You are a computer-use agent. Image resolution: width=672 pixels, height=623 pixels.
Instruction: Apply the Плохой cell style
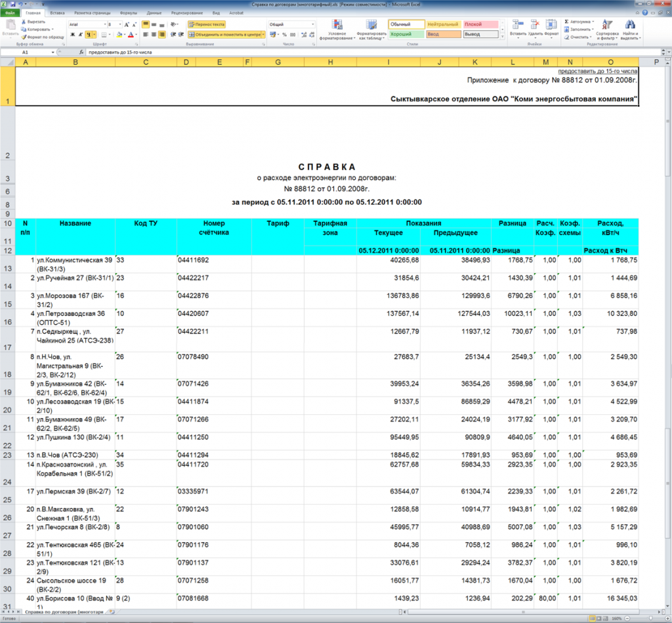pos(480,24)
